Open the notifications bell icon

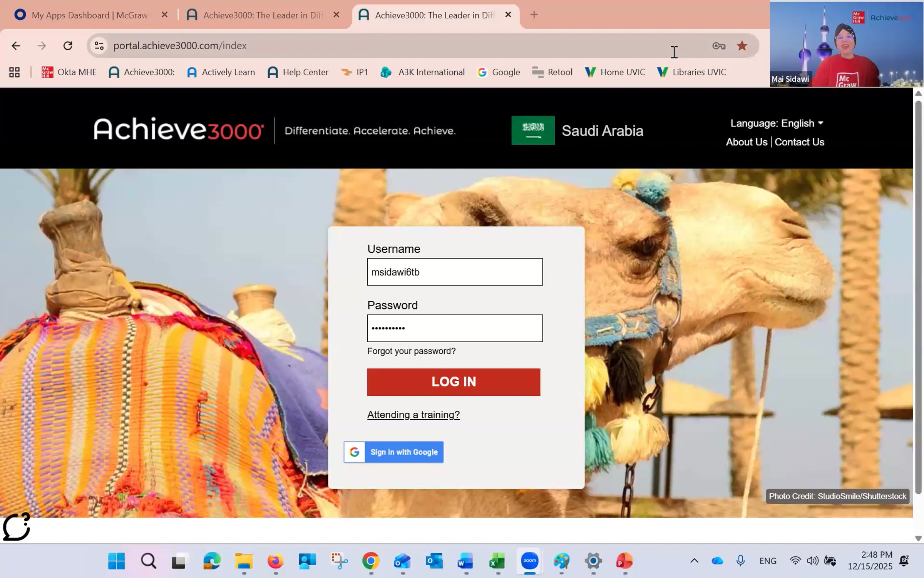pyautogui.click(x=904, y=561)
